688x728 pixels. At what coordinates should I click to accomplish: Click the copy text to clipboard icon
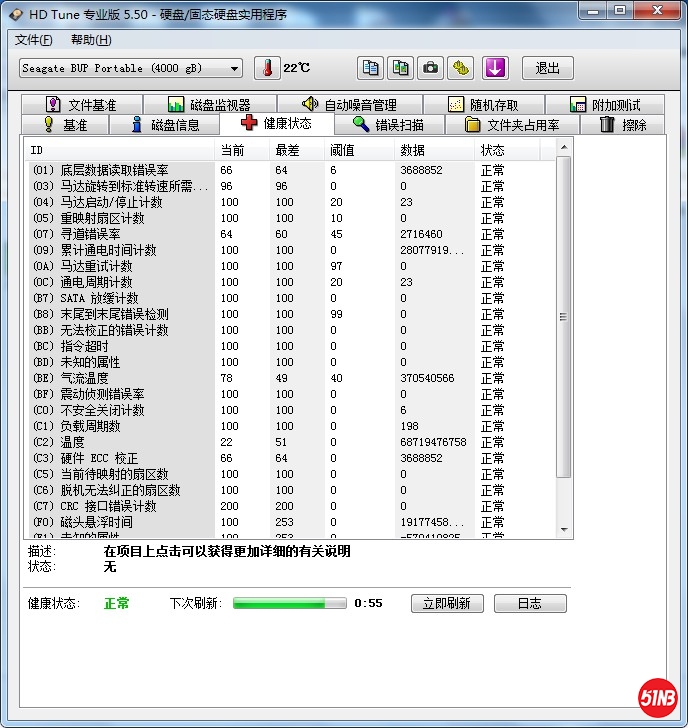click(371, 68)
